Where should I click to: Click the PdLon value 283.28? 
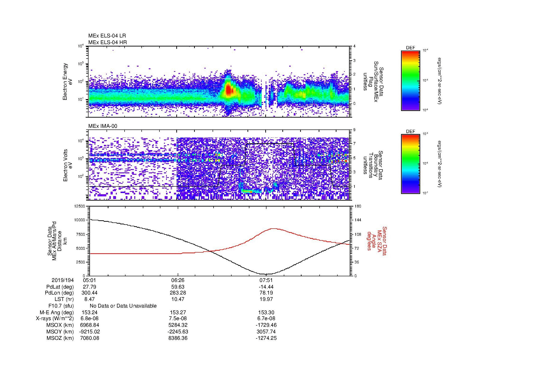pos(178,293)
